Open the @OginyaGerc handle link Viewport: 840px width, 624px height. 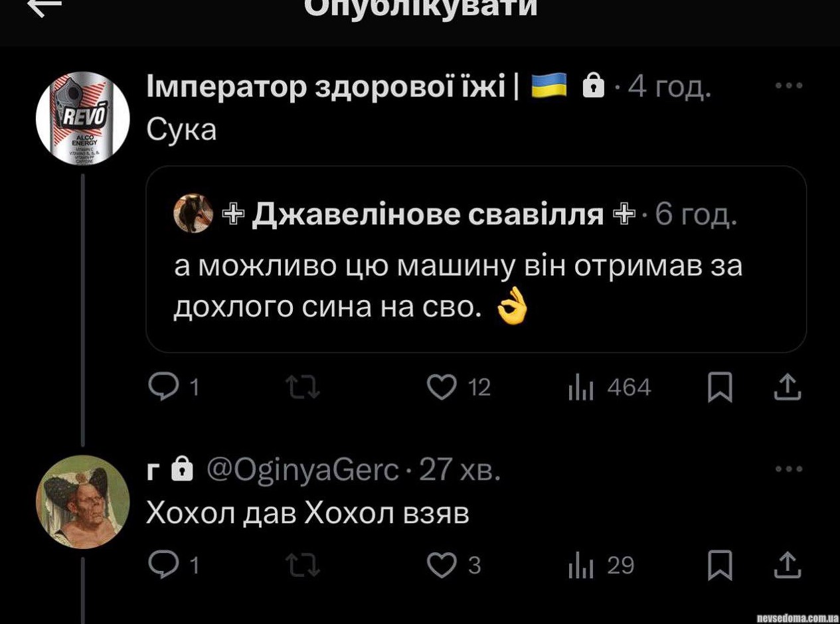pyautogui.click(x=303, y=470)
